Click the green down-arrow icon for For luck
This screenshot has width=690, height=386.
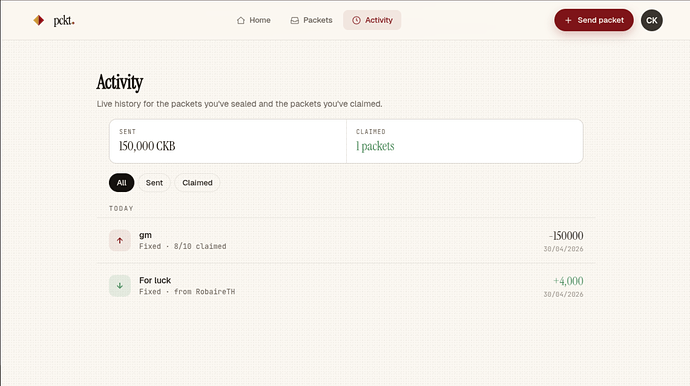click(120, 286)
